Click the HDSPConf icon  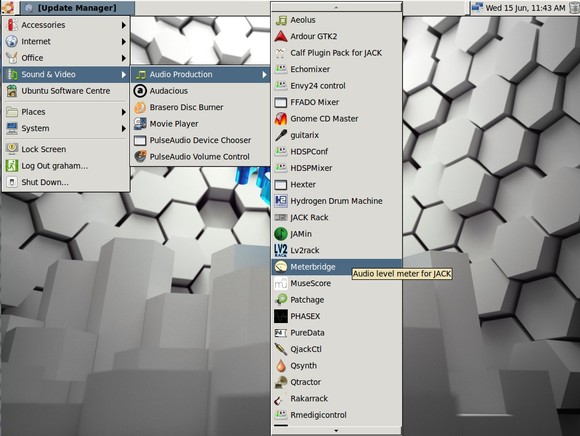click(x=281, y=152)
